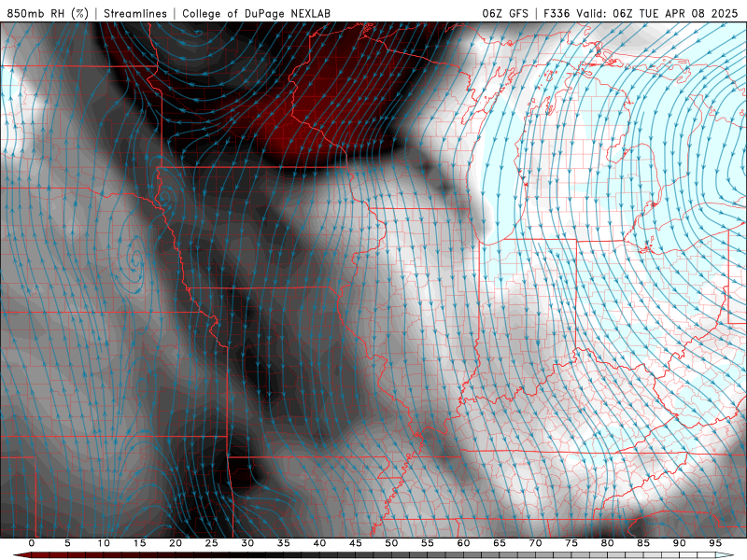Click the "35" legend value

coord(284,543)
